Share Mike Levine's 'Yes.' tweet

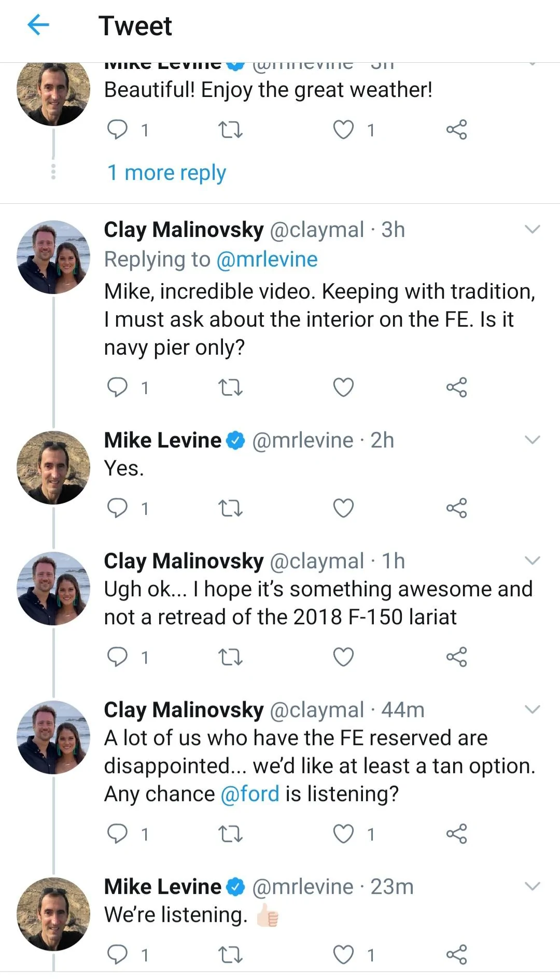coord(456,508)
